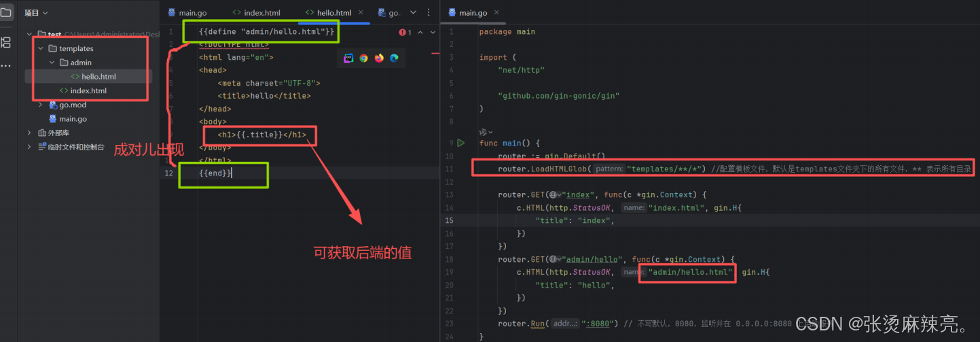Open hello.html in Edge browser

[x=394, y=58]
